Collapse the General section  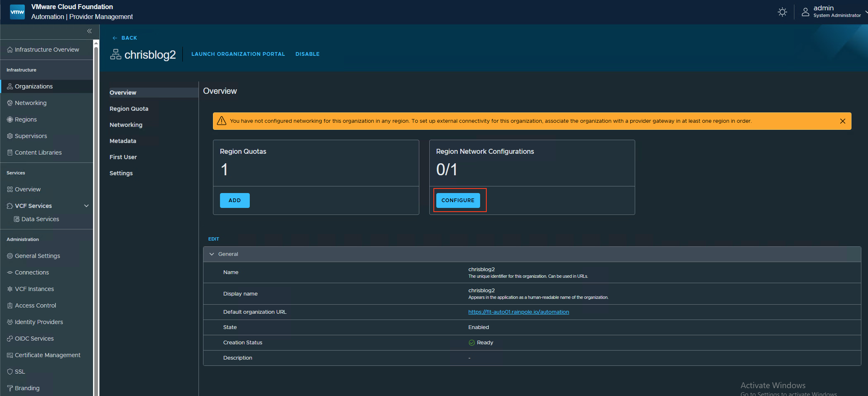[x=212, y=254]
